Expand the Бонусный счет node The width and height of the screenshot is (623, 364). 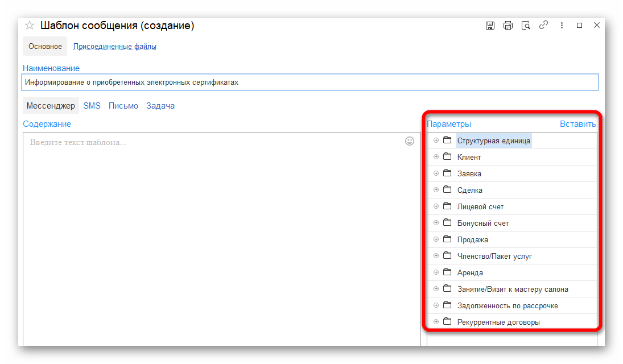coord(436,223)
